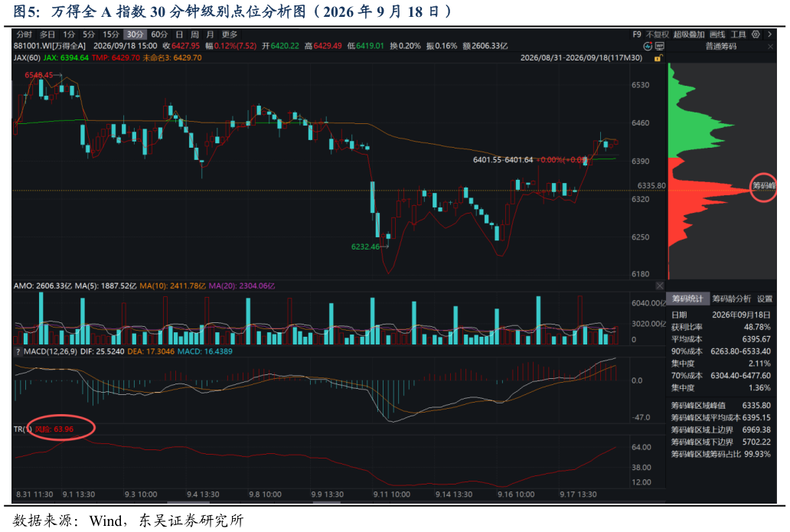The width and height of the screenshot is (790, 532).
Task: Click the 平均成本 6395.67 value
Action: (756, 339)
